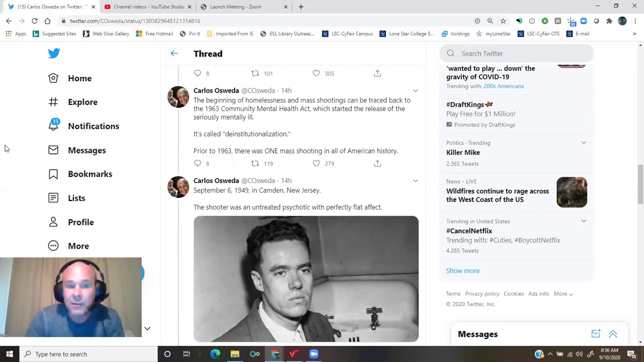Open Notifications with 15 badge
Screen dimensions: 644x362
pos(84,126)
